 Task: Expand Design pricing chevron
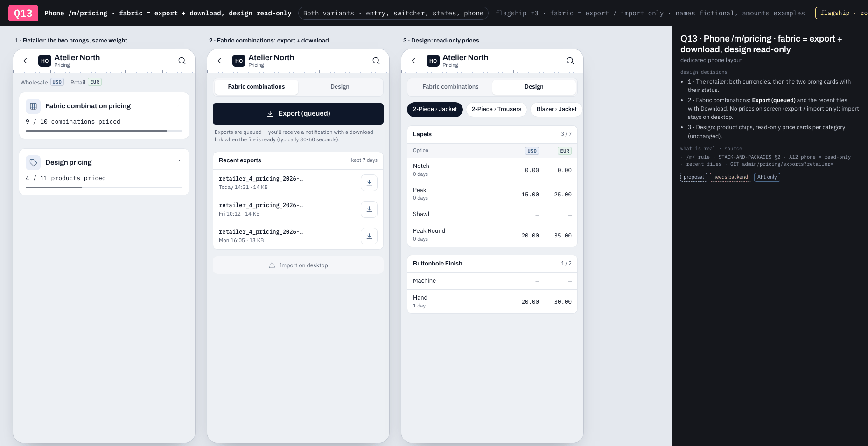[x=179, y=161]
